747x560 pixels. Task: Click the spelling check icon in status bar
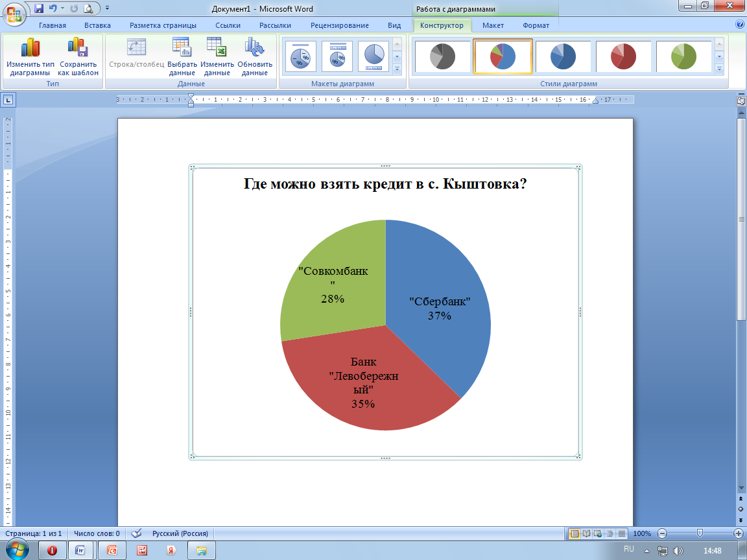pos(136,533)
